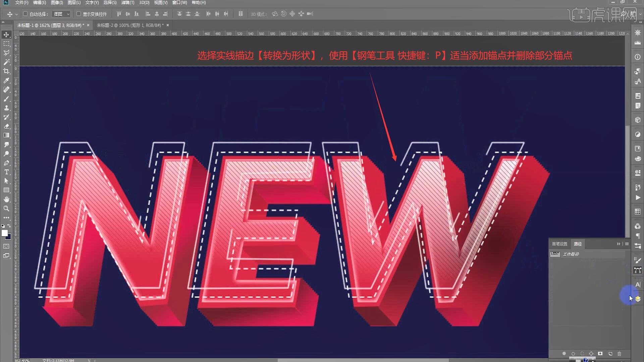Open the layers panel icon in dock
Viewport: 644px width, 362px height.
[x=638, y=299]
